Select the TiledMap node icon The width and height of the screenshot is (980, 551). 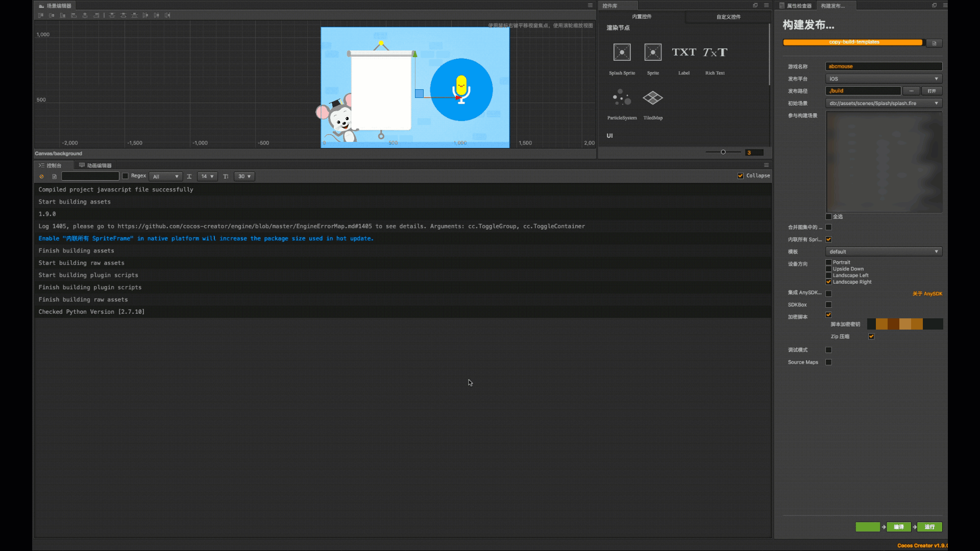(x=653, y=97)
